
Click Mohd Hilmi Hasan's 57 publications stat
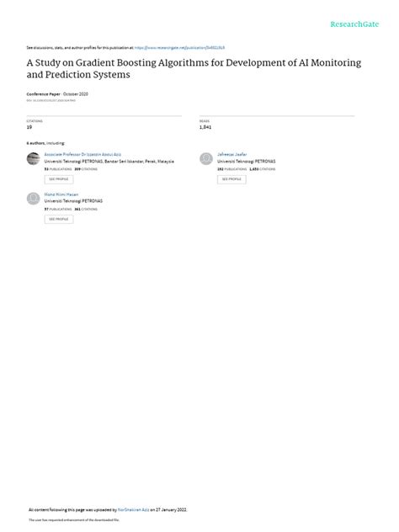58,209
